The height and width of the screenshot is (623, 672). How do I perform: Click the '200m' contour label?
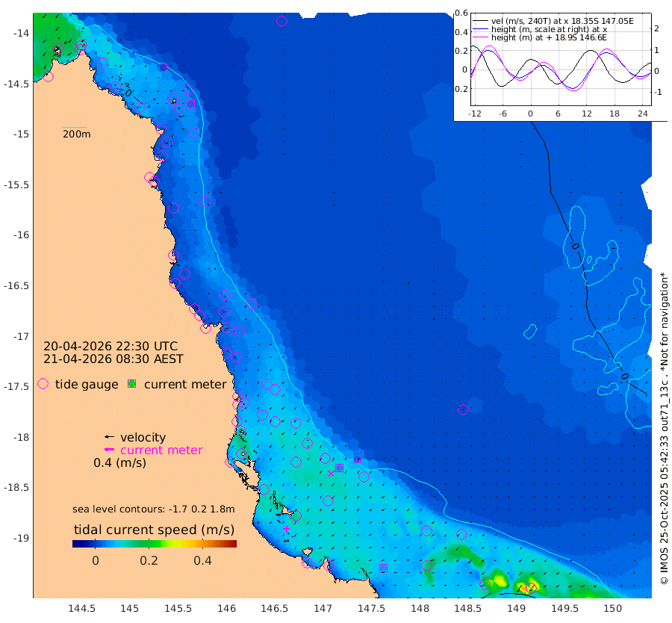click(x=76, y=134)
